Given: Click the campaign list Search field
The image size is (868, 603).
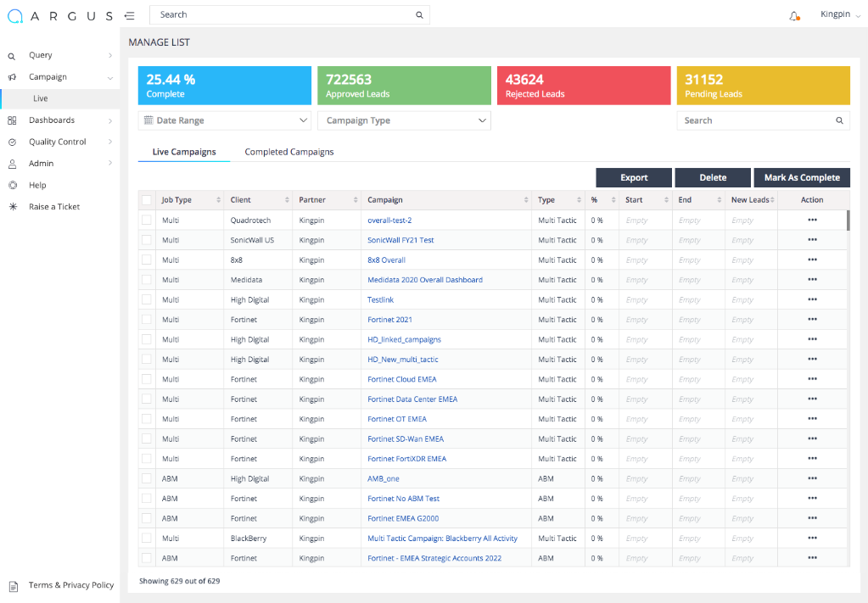Looking at the screenshot, I should click(764, 120).
